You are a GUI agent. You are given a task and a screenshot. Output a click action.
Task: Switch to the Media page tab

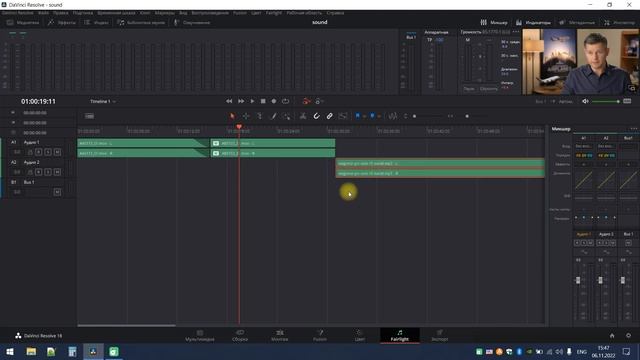point(200,336)
